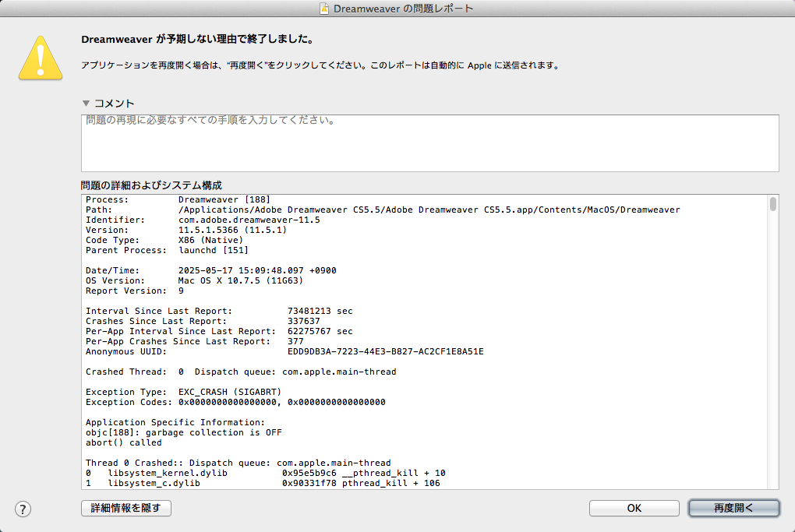Click the コメント section label
This screenshot has height=532, width=795.
coord(115,104)
